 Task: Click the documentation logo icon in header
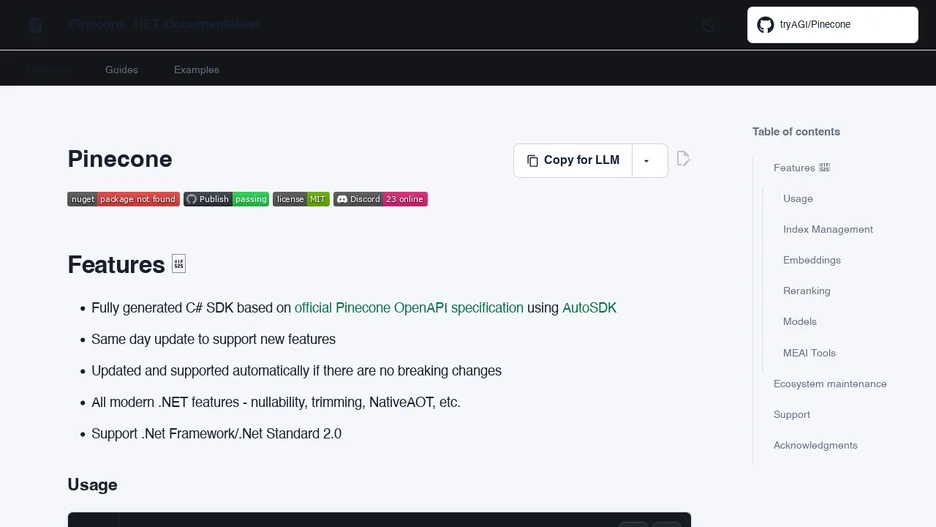[x=36, y=24]
